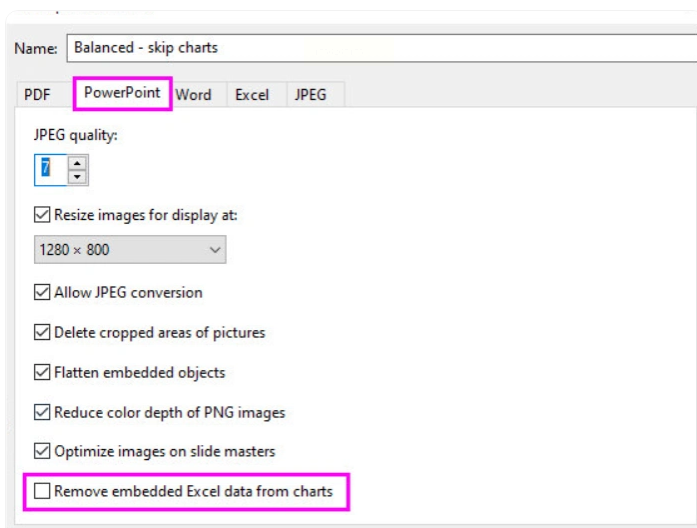Switch to the PDF tab

coord(37,95)
